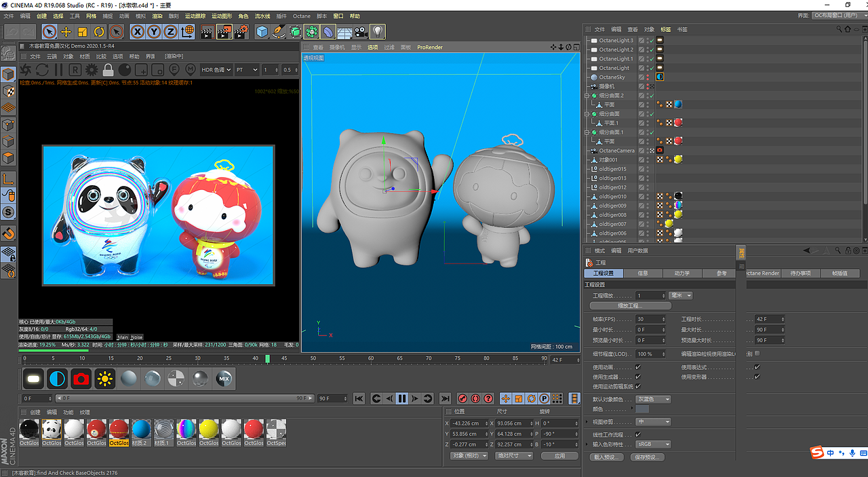This screenshot has width=868, height=477.
Task: Click record active objects keyframe button
Action: point(462,398)
